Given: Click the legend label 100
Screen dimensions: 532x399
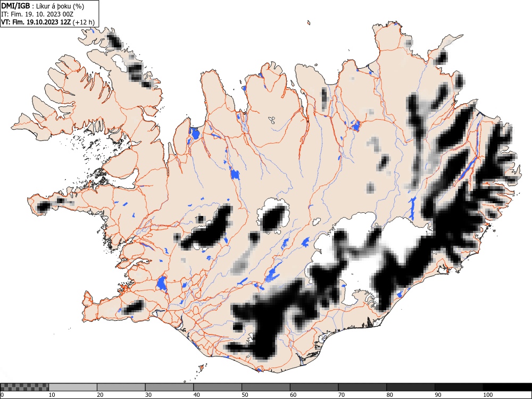Looking at the screenshot, I should point(487,395).
